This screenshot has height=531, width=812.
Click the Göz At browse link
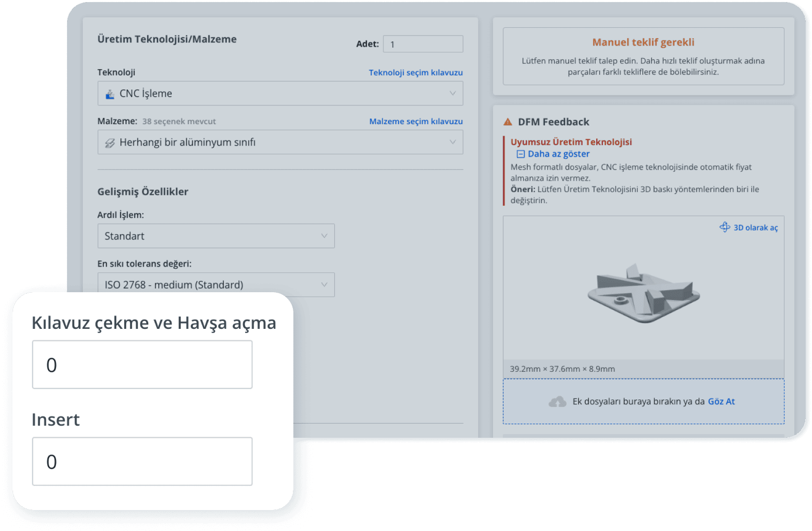[721, 402]
